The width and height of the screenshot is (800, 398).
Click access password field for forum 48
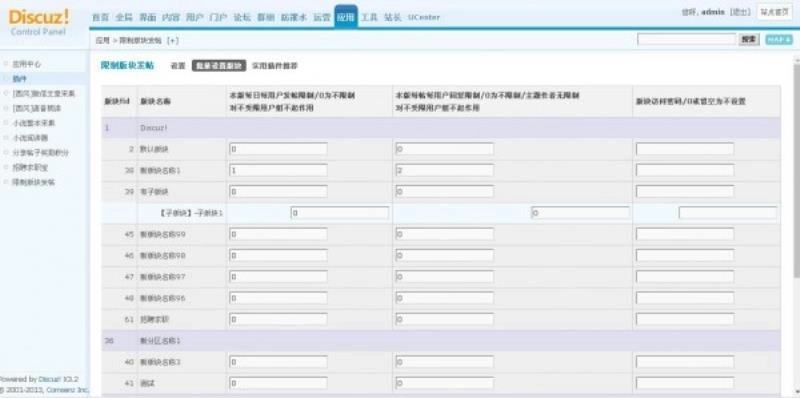click(685, 298)
